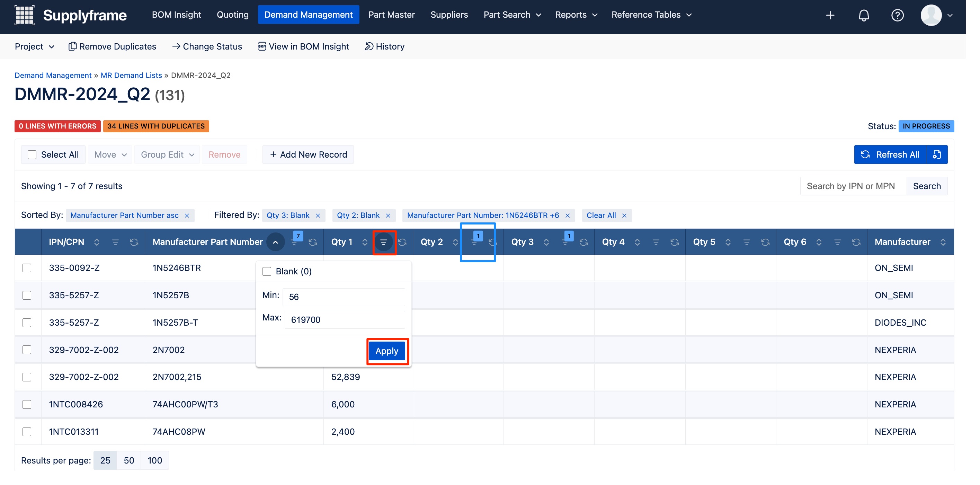This screenshot has width=980, height=485.
Task: Select the row checkbox for 1N5257B
Action: [27, 296]
